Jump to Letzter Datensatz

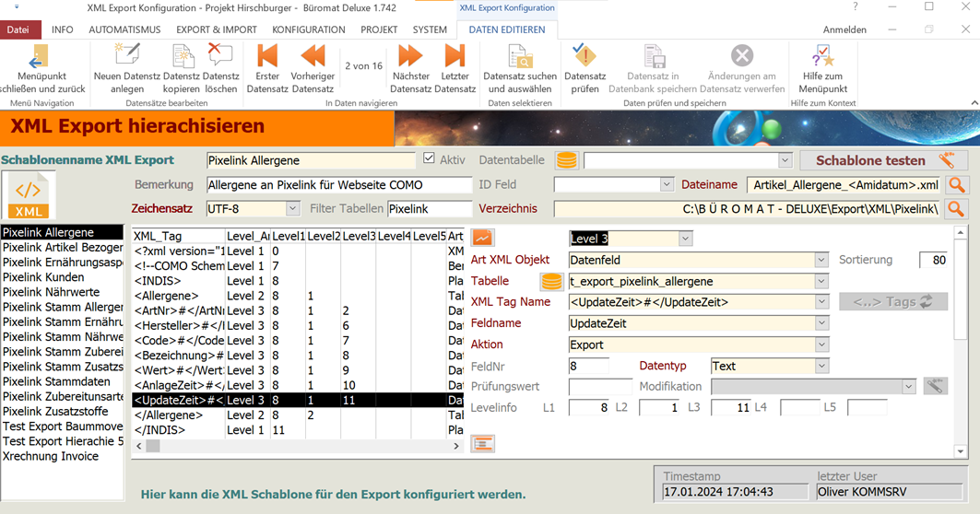tap(455, 56)
